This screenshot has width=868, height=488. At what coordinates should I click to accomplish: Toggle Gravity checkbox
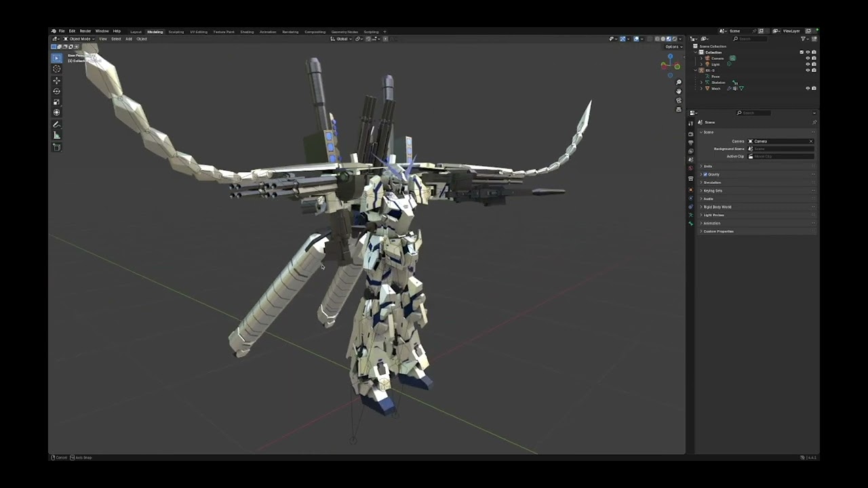[705, 174]
